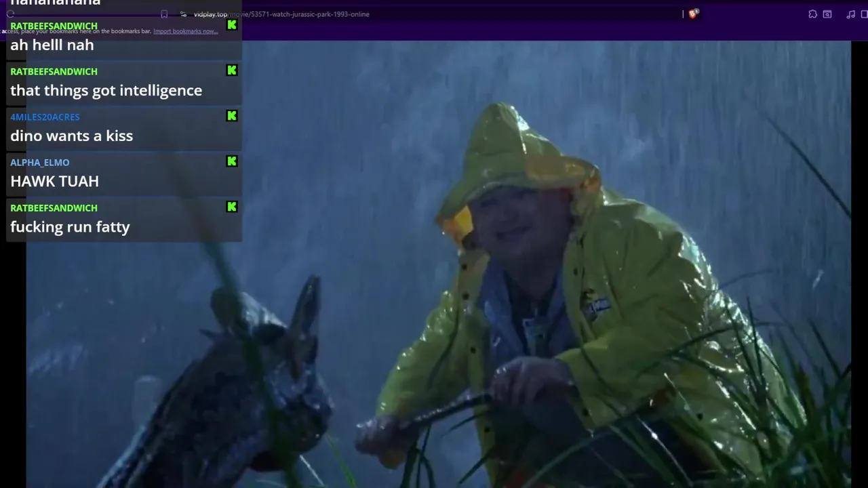Select username RATBEEFSANDWICH above 'ah helll nah'

(x=54, y=26)
